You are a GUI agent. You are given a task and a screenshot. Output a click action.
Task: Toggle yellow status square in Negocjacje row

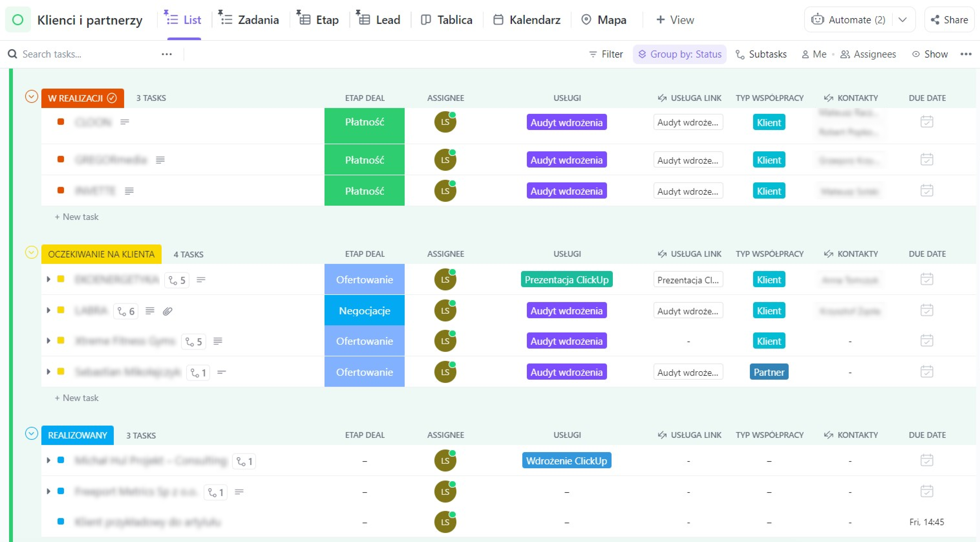(x=60, y=310)
